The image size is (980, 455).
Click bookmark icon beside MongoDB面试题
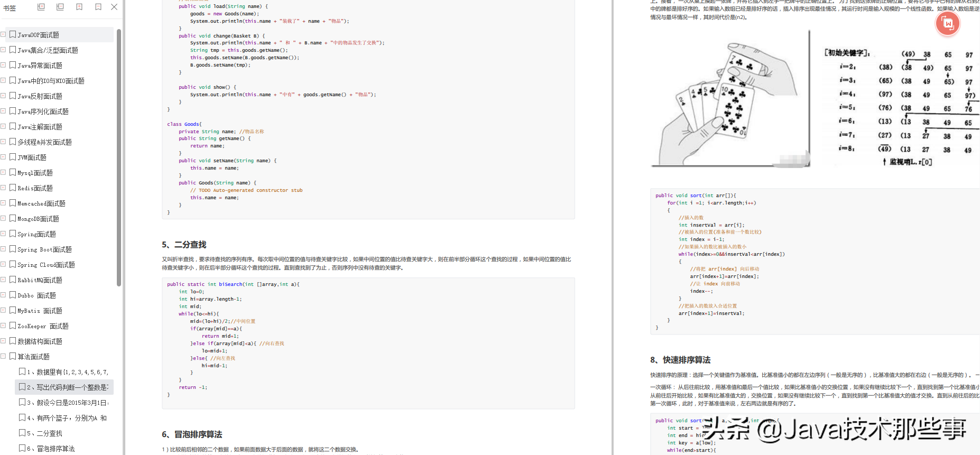pyautogui.click(x=13, y=218)
